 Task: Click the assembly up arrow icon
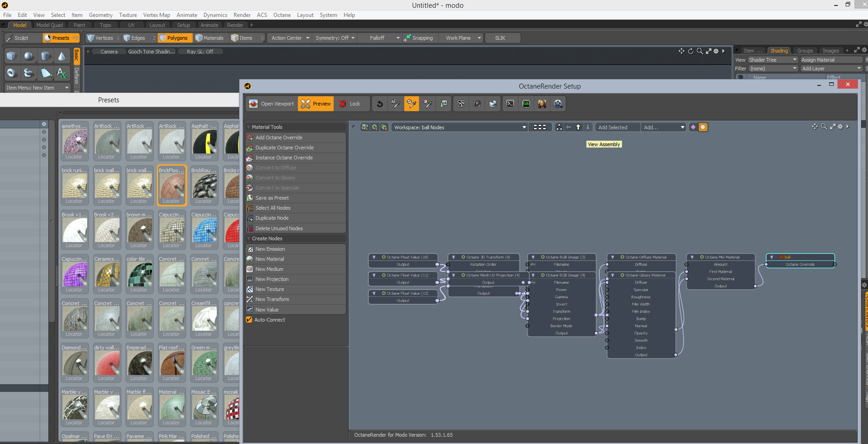578,127
